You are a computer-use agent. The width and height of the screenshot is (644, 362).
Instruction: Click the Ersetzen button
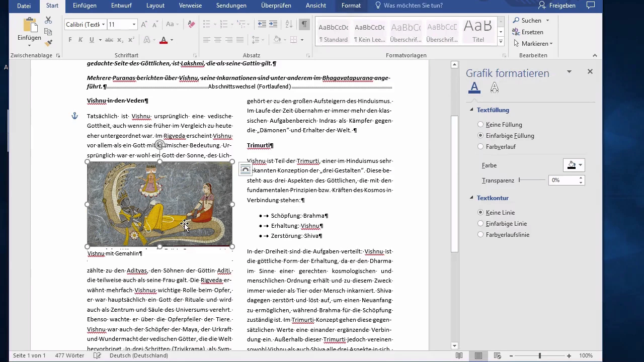528,32
